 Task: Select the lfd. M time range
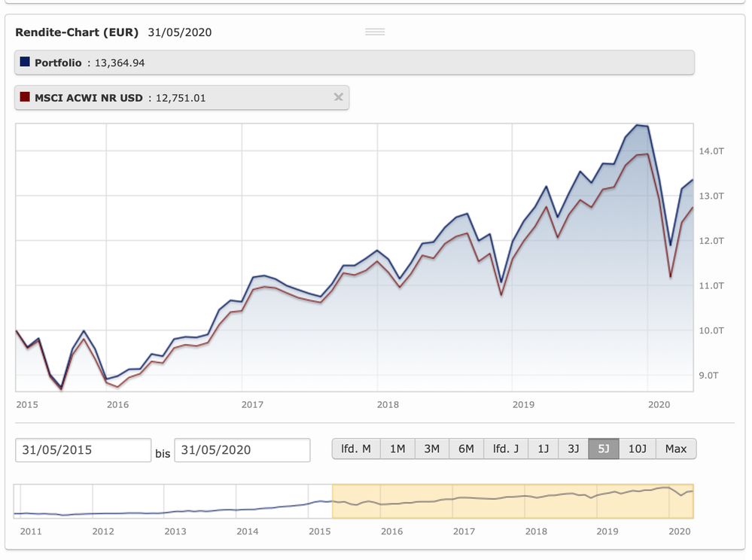[x=356, y=449]
